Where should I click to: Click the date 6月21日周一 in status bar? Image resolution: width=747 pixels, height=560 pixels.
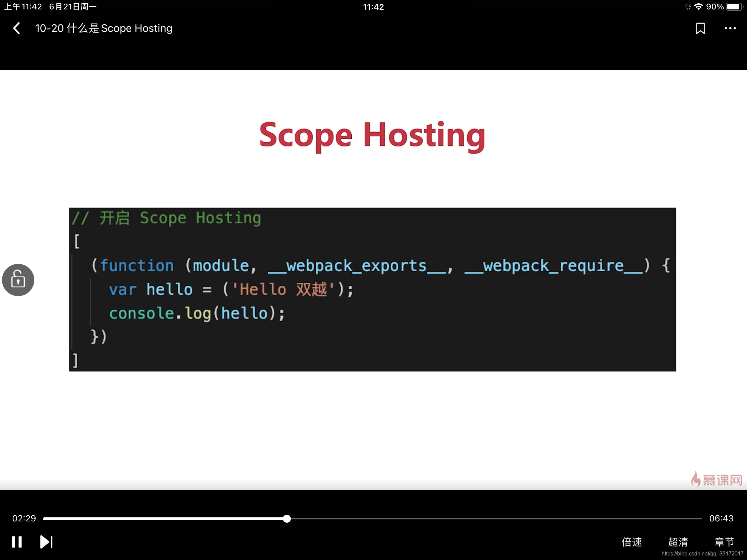click(73, 7)
